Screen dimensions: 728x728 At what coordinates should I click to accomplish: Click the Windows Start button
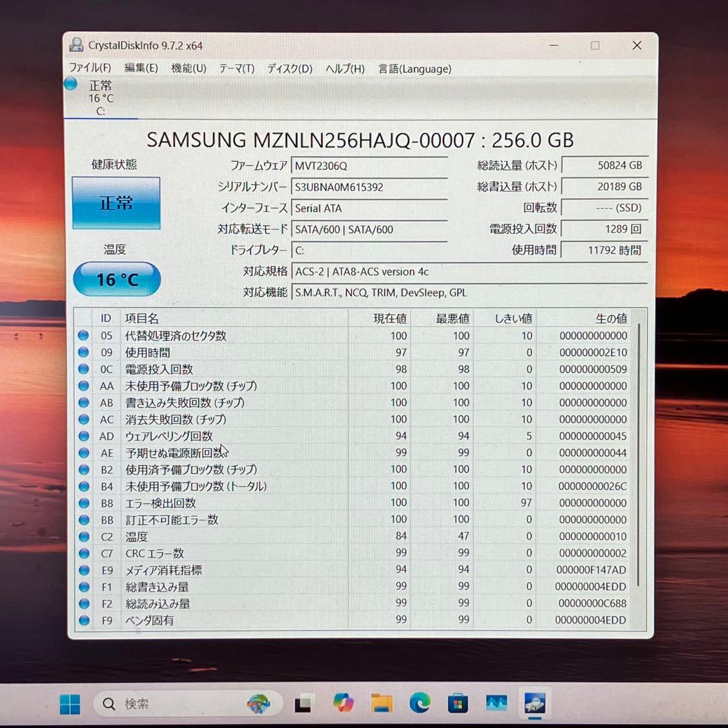(69, 704)
